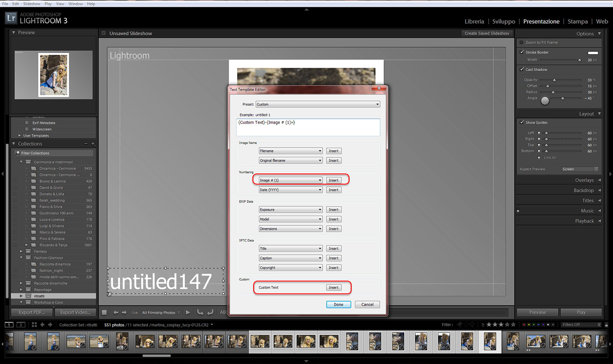Click the template text input field
This screenshot has width=613, height=364.
308,127
